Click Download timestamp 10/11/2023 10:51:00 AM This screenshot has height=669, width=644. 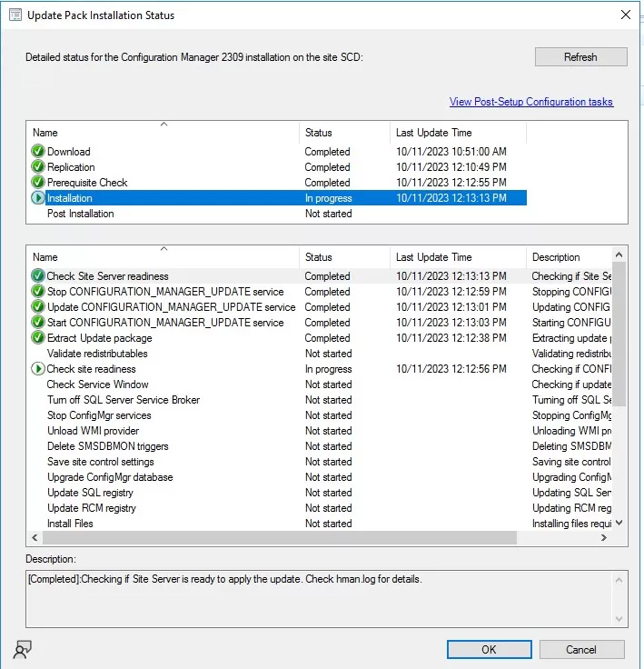(451, 152)
